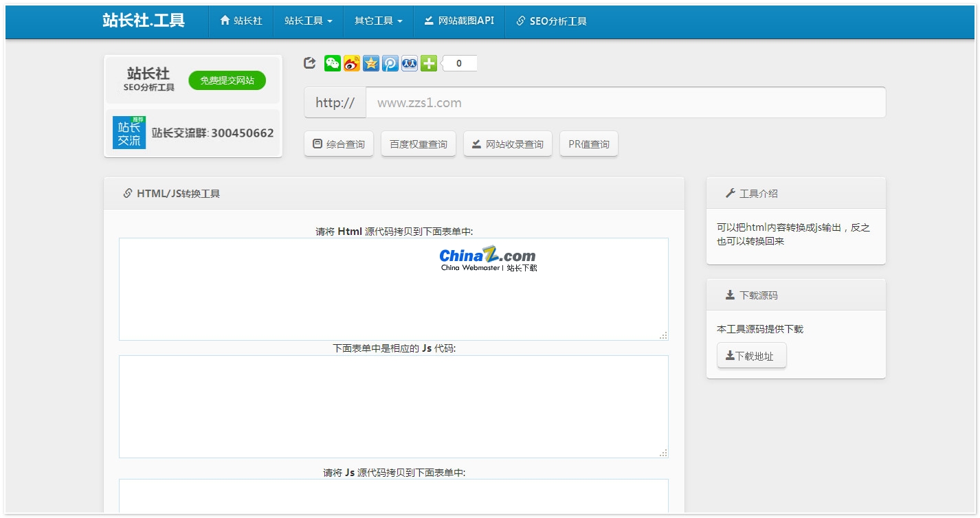Click the website URL input field

(625, 102)
